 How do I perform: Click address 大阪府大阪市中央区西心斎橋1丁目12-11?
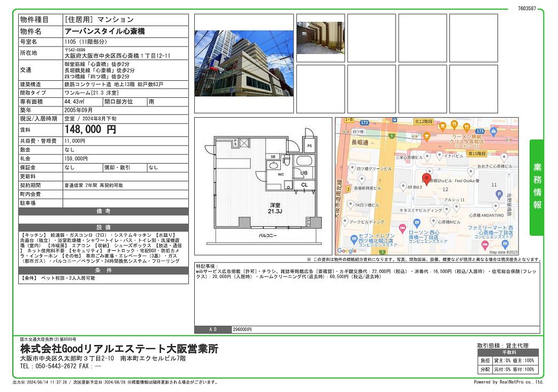(118, 56)
